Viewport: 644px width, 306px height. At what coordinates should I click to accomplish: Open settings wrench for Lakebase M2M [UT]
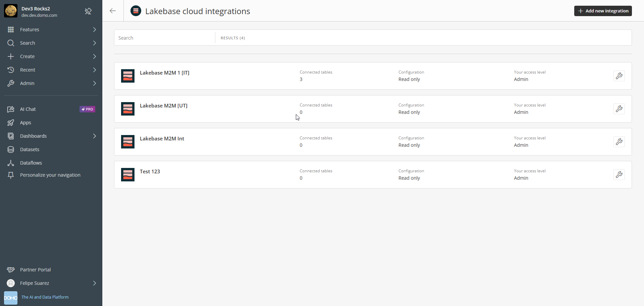point(619,109)
